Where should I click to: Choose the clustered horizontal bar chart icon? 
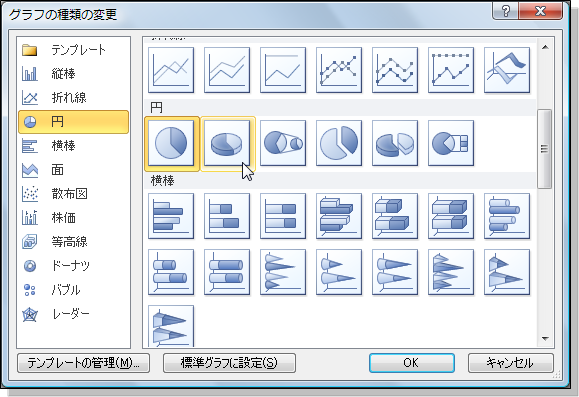(x=171, y=216)
